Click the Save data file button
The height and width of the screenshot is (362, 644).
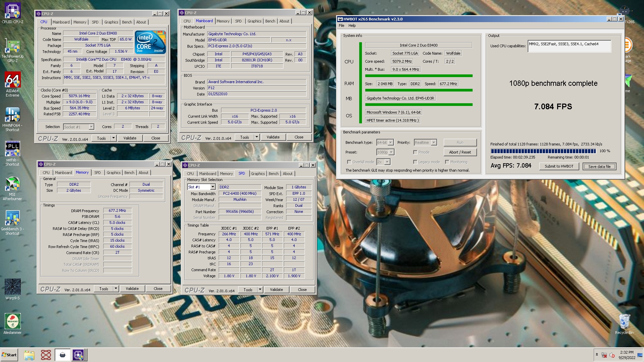(599, 166)
